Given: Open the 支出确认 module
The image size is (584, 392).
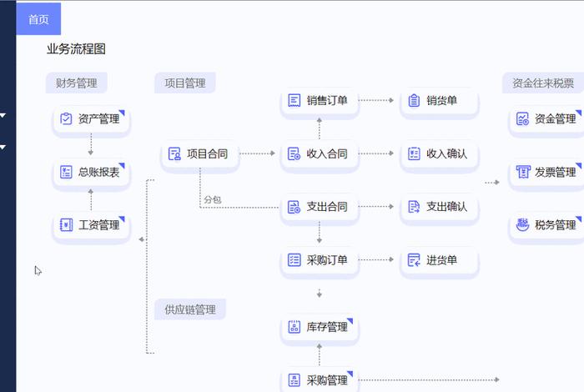Looking at the screenshot, I should pyautogui.click(x=440, y=207).
